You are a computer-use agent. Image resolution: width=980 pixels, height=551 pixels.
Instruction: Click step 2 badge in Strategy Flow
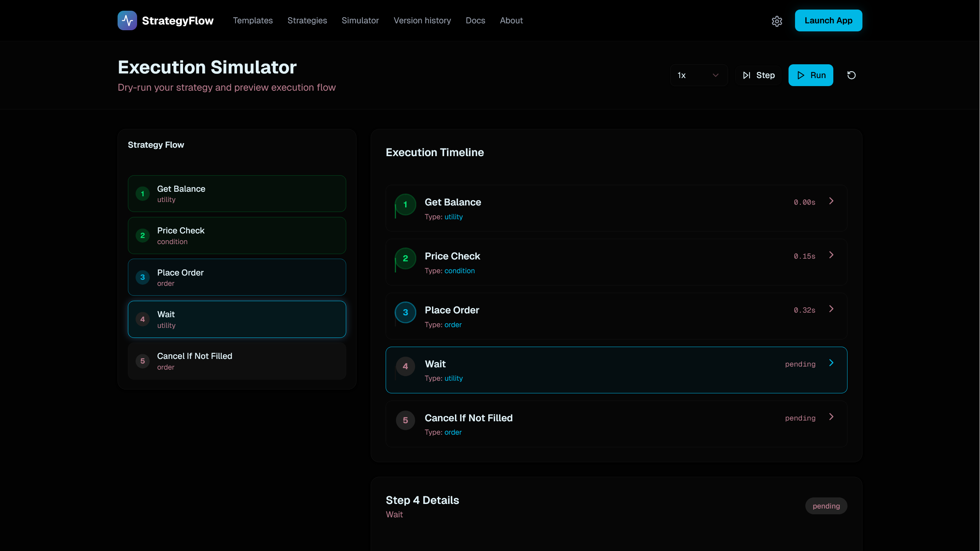point(142,236)
